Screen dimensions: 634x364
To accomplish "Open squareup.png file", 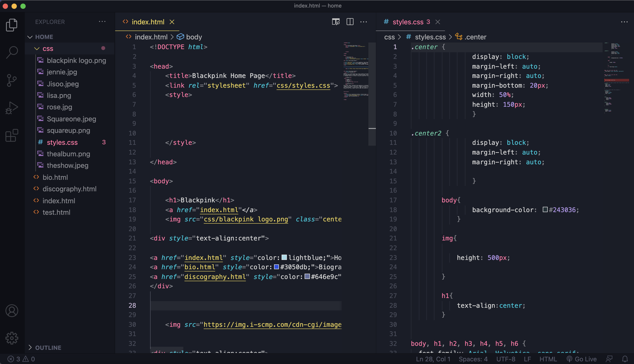I will tap(68, 130).
